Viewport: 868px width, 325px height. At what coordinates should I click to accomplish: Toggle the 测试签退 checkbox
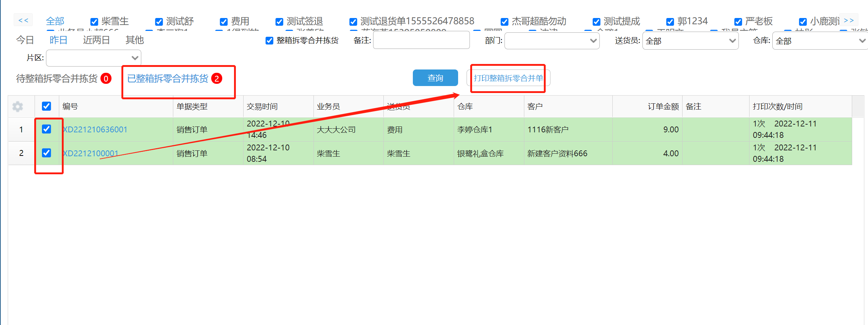click(x=279, y=22)
